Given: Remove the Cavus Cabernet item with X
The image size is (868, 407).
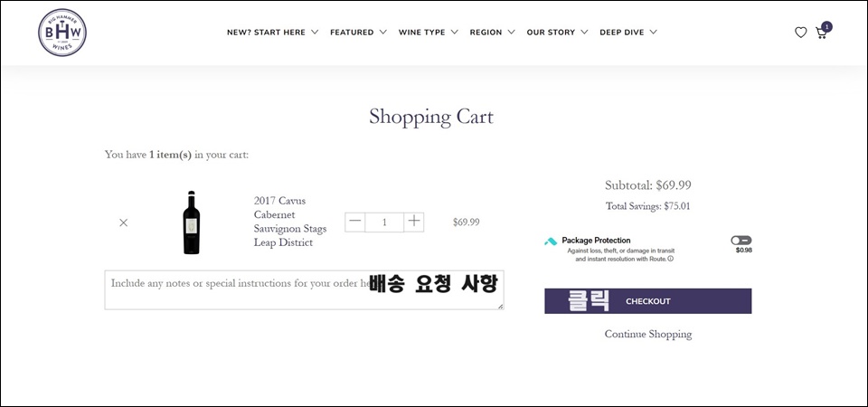Looking at the screenshot, I should click(124, 222).
